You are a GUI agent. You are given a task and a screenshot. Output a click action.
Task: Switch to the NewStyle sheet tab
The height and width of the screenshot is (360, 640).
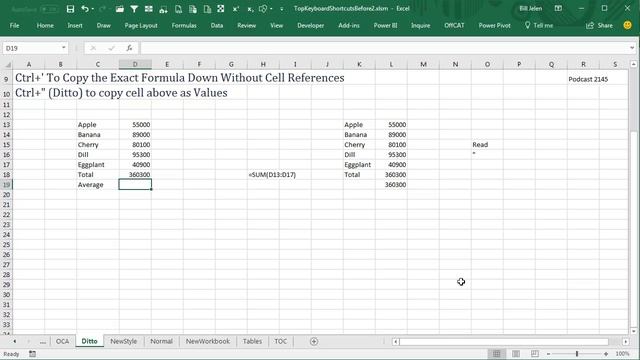[x=124, y=342]
